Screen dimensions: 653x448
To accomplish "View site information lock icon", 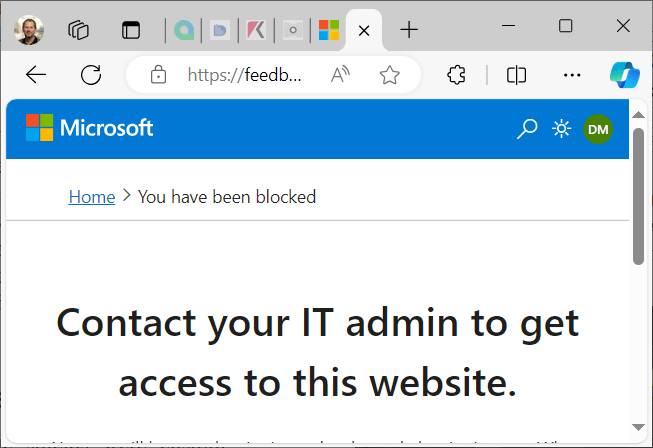I will (x=157, y=75).
